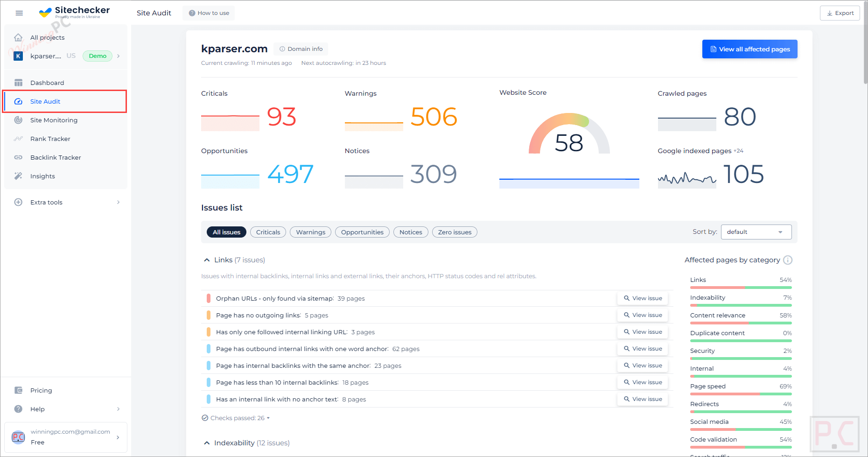This screenshot has width=868, height=457.
Task: Select the Zero issues filter tab
Action: [x=455, y=232]
